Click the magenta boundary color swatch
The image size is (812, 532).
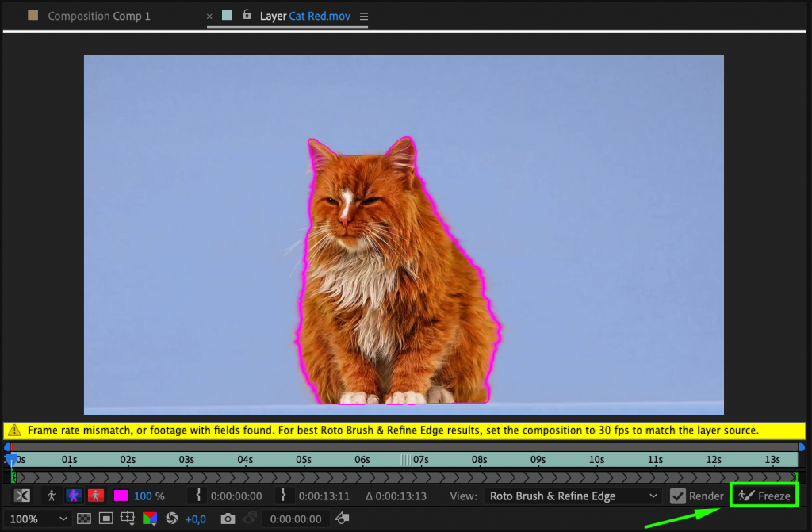[x=121, y=496]
